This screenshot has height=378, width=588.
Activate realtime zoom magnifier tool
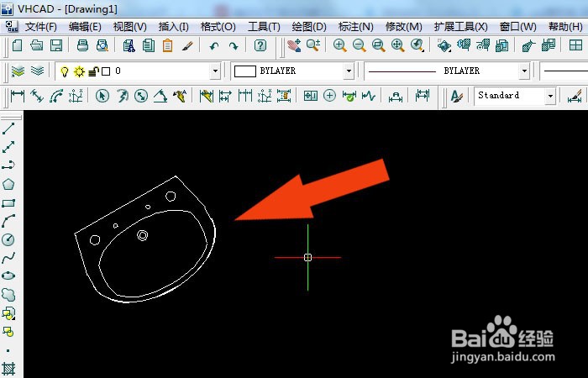click(313, 45)
